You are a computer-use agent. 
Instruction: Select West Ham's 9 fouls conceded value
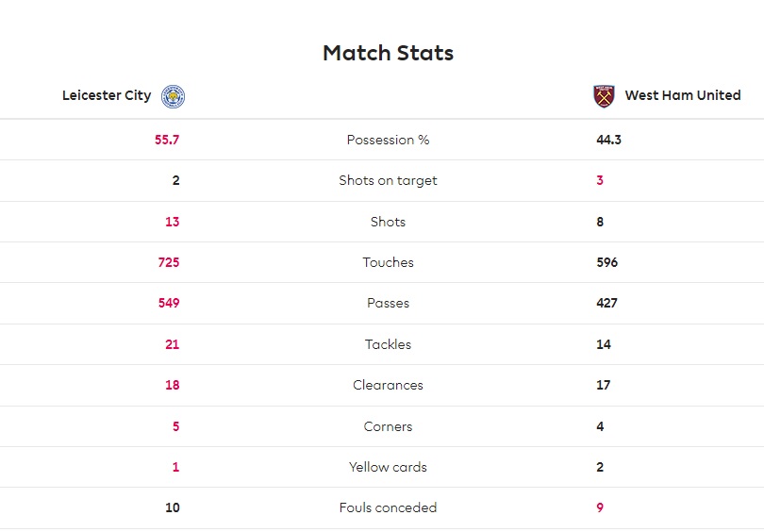click(x=600, y=507)
